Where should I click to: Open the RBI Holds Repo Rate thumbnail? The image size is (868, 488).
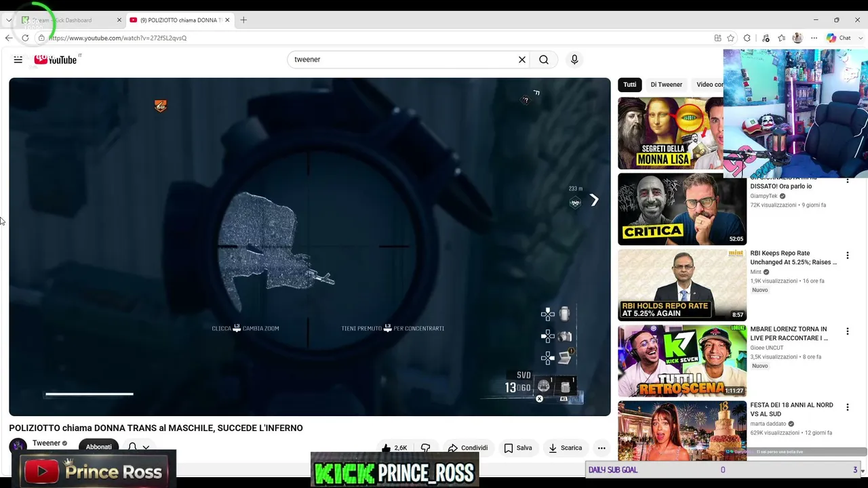pyautogui.click(x=682, y=285)
